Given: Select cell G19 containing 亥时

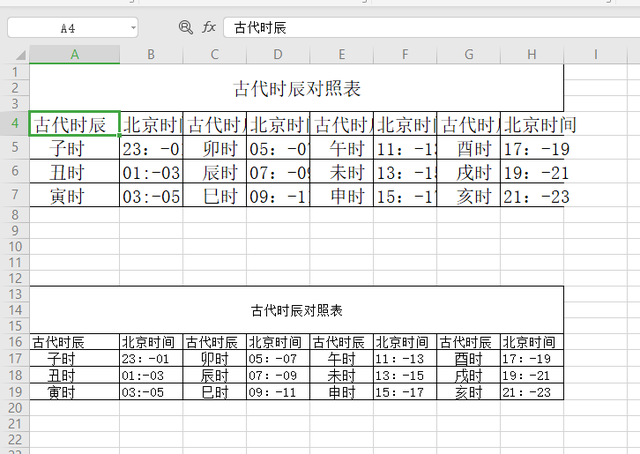Looking at the screenshot, I should 469,392.
